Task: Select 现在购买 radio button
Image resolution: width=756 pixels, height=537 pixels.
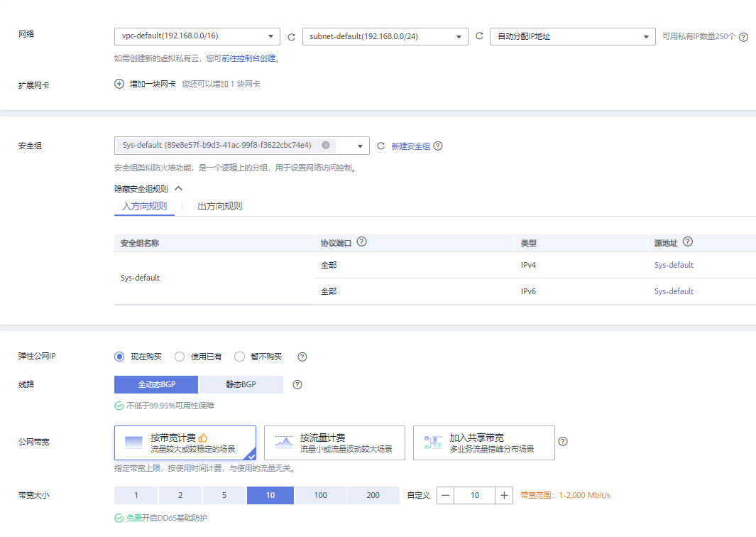Action: coord(119,357)
